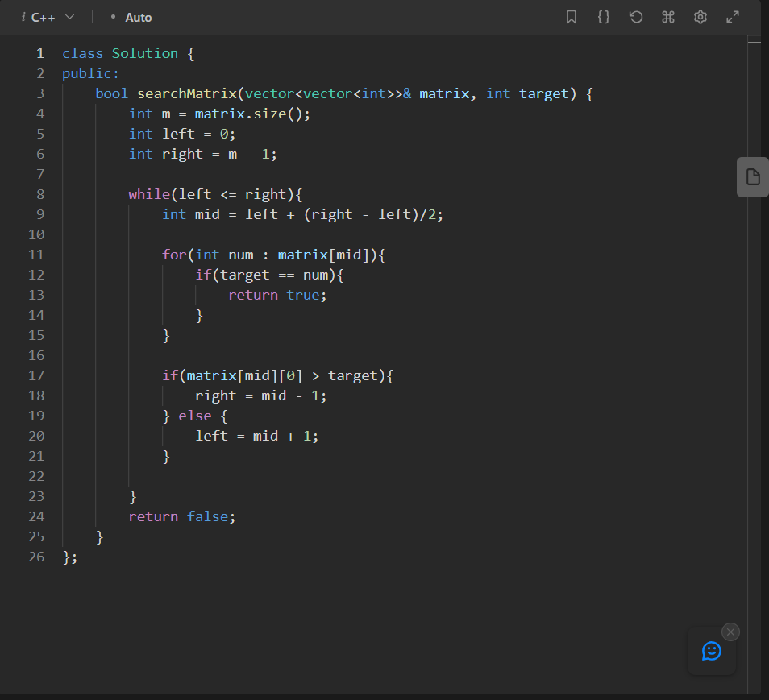Click 'int m = matrix.size();' line
This screenshot has height=700, width=769.
coord(219,114)
